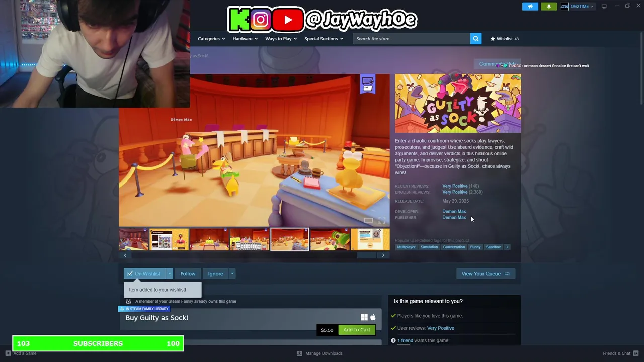Click the Windows platform icon
644x362 pixels.
click(364, 317)
